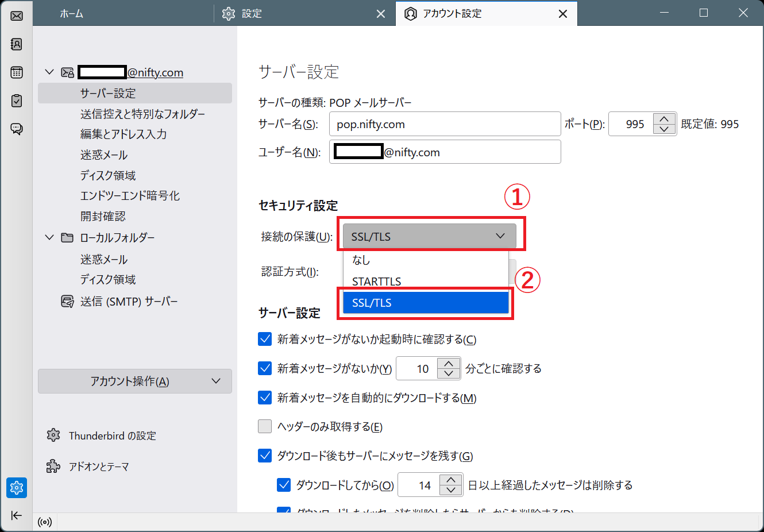Image resolution: width=764 pixels, height=532 pixels.
Task: Open the Chat icon in sidebar
Action: [17, 129]
